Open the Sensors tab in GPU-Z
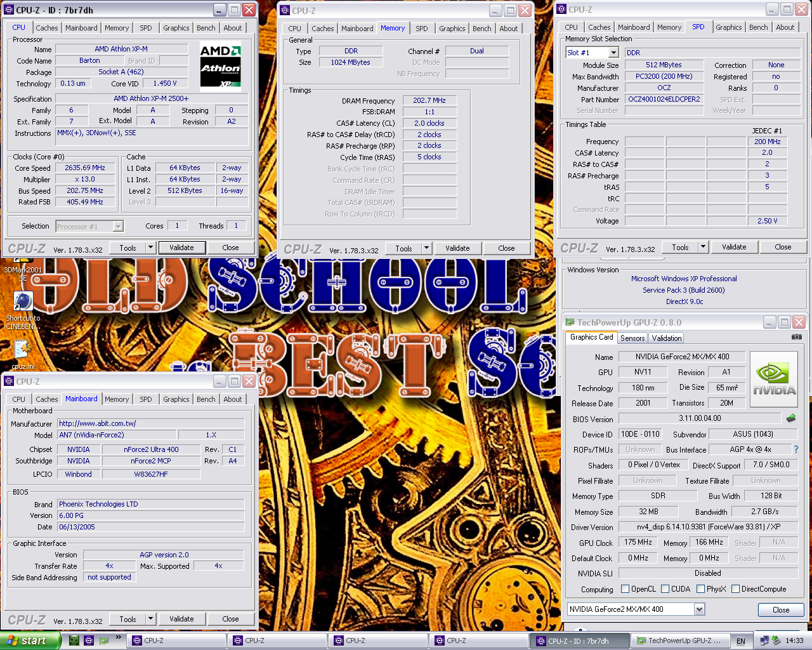Image resolution: width=812 pixels, height=650 pixels. [632, 338]
